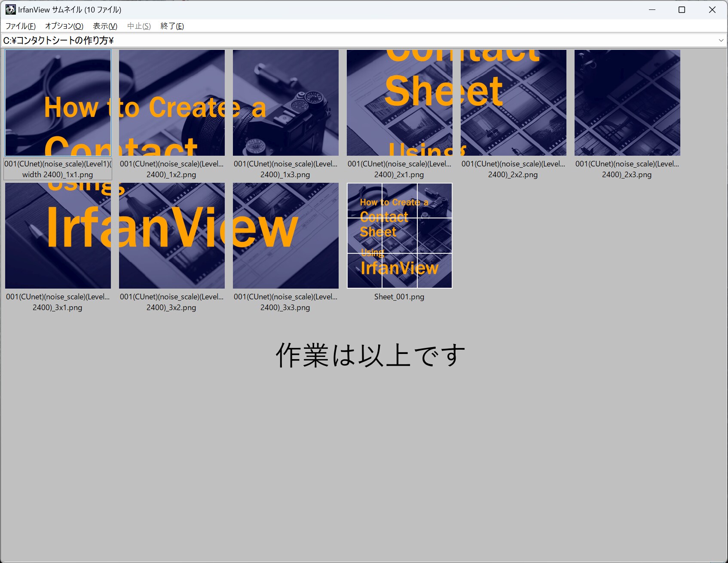Open the 表示(V) menu
Screen dimensions: 728x563
click(x=105, y=26)
